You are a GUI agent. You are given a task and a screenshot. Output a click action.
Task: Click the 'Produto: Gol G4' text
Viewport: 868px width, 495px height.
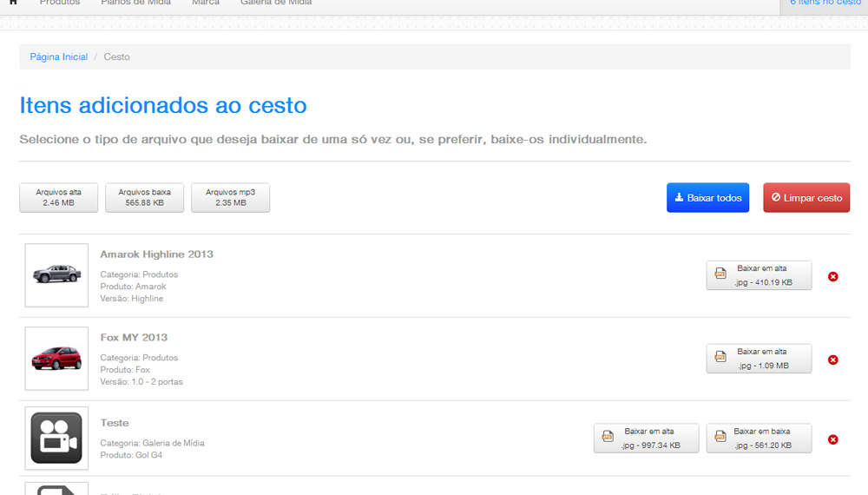pos(131,455)
